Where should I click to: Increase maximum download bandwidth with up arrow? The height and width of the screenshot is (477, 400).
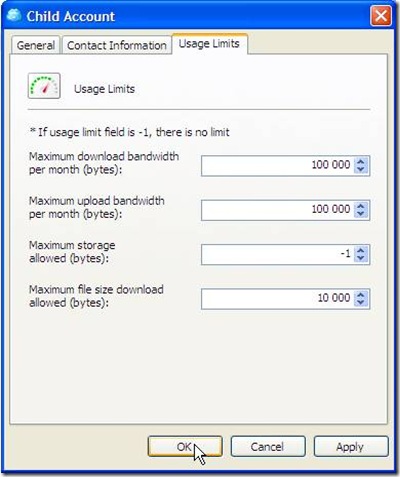[x=360, y=161]
